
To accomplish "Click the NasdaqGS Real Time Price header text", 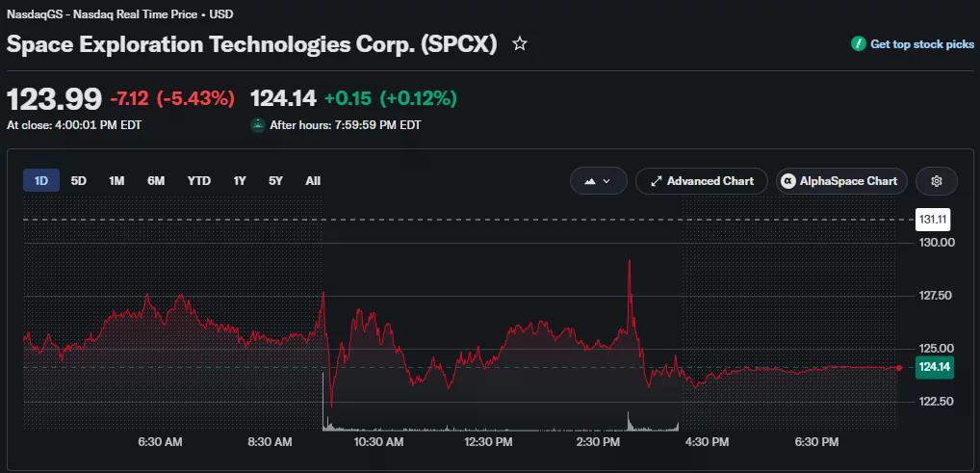I will coord(120,13).
